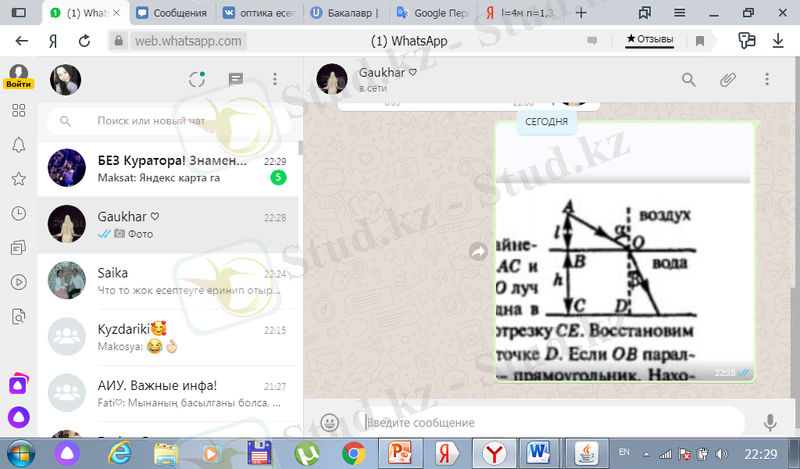Open notifications bell in browser sidebar
Screen dimensions: 800x469
(18, 145)
